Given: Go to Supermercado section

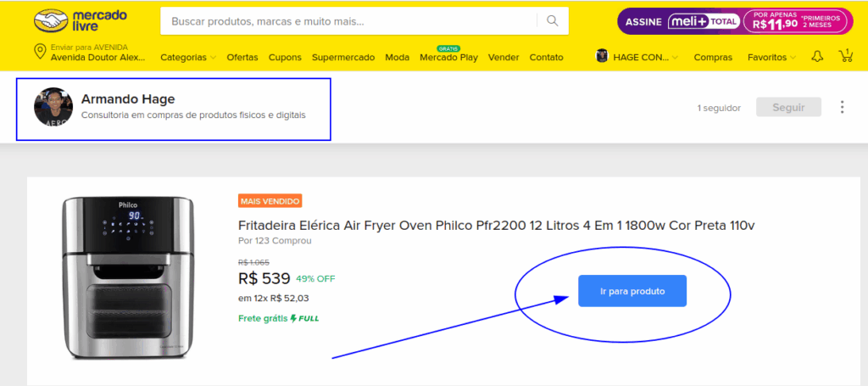Looking at the screenshot, I should tap(343, 57).
